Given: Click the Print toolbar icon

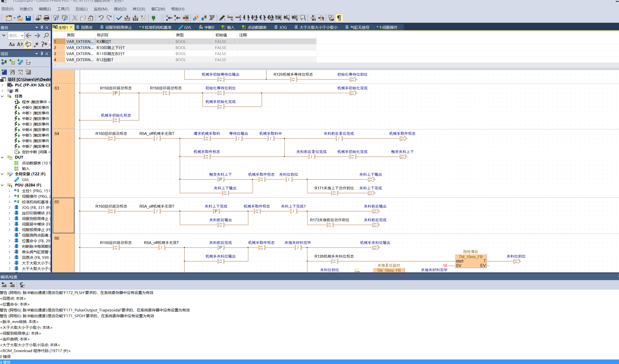Looking at the screenshot, I should 46,18.
